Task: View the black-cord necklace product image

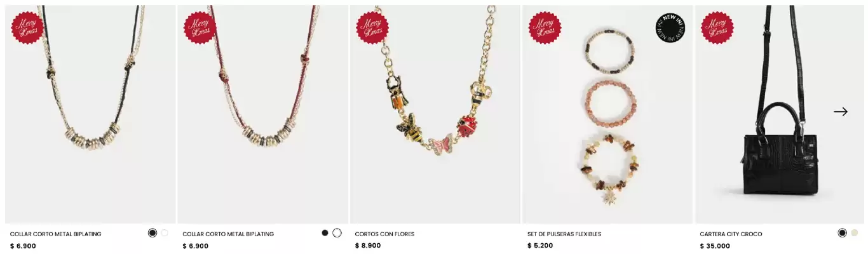Action: 90,114
